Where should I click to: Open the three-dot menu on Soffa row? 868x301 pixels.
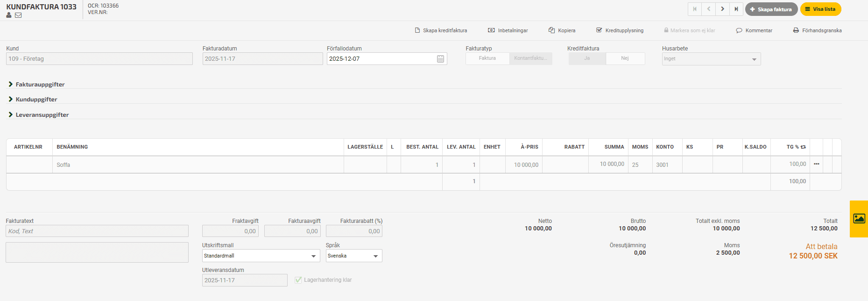pos(816,164)
